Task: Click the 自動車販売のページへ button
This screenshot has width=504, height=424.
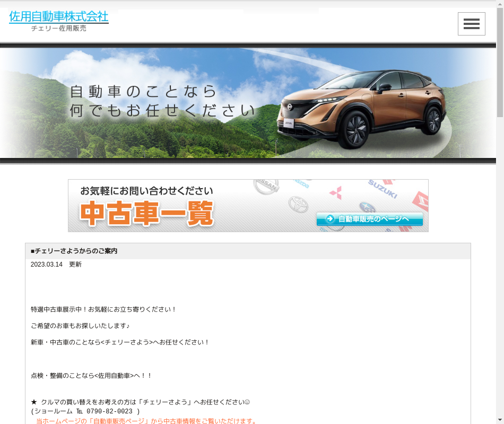Action: coord(369,219)
